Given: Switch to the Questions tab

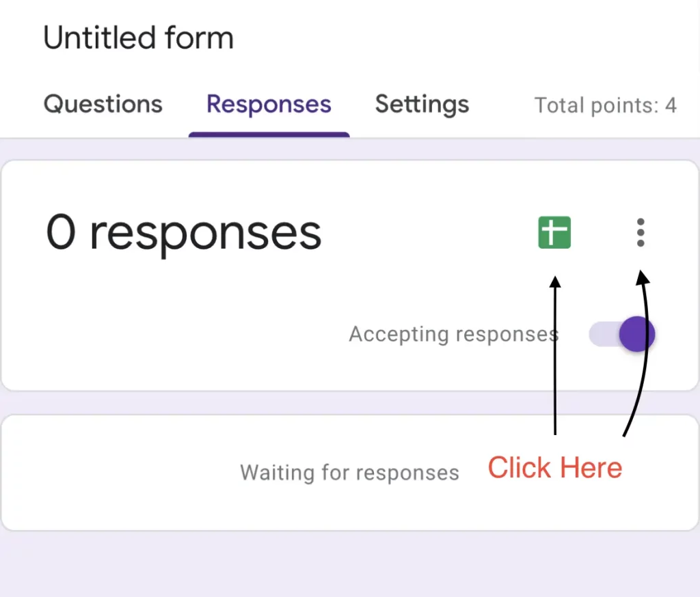Looking at the screenshot, I should tap(103, 105).
